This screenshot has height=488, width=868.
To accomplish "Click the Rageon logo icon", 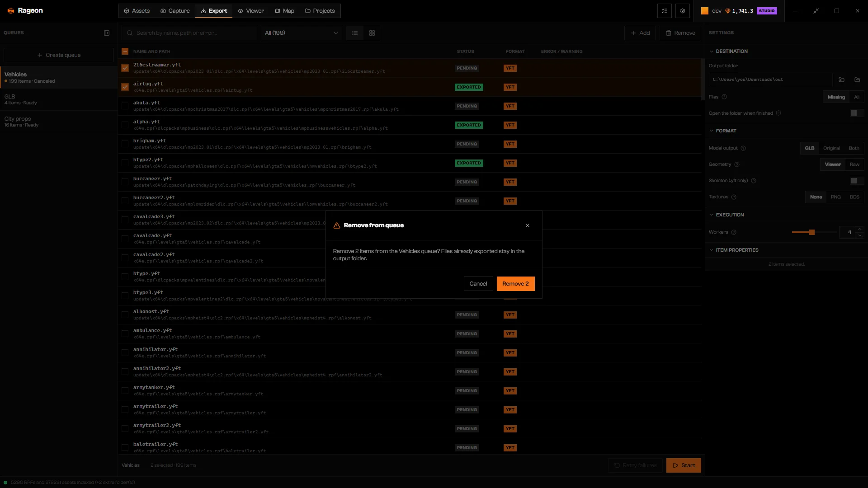I will point(11,11).
